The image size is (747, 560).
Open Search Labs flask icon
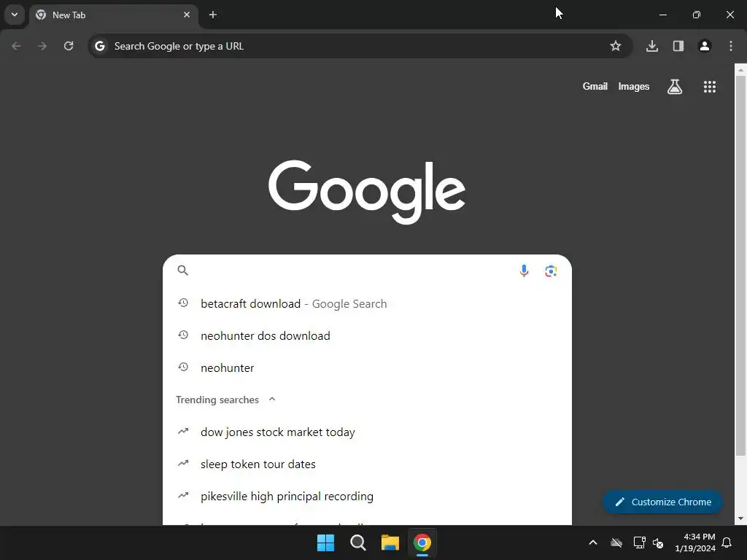[675, 87]
